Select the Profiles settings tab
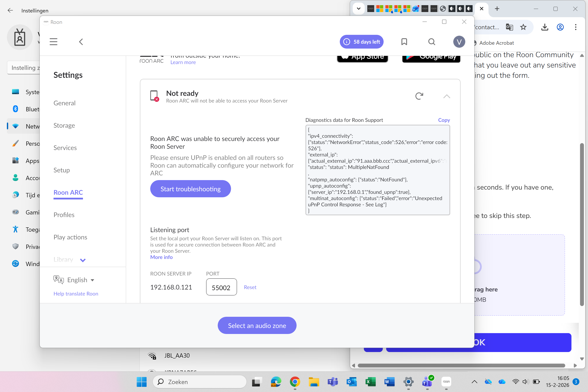The width and height of the screenshot is (588, 392). (x=64, y=215)
